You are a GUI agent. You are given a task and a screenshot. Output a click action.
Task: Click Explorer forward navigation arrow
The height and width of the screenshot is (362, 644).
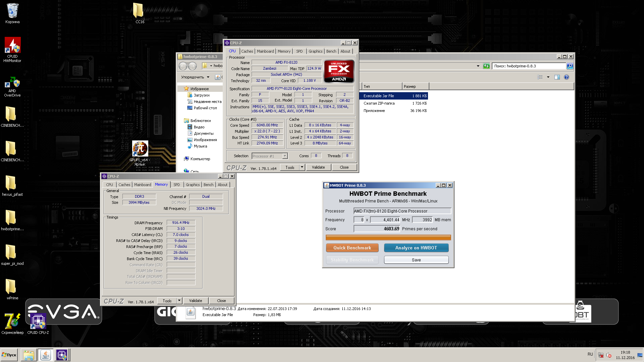pos(192,66)
